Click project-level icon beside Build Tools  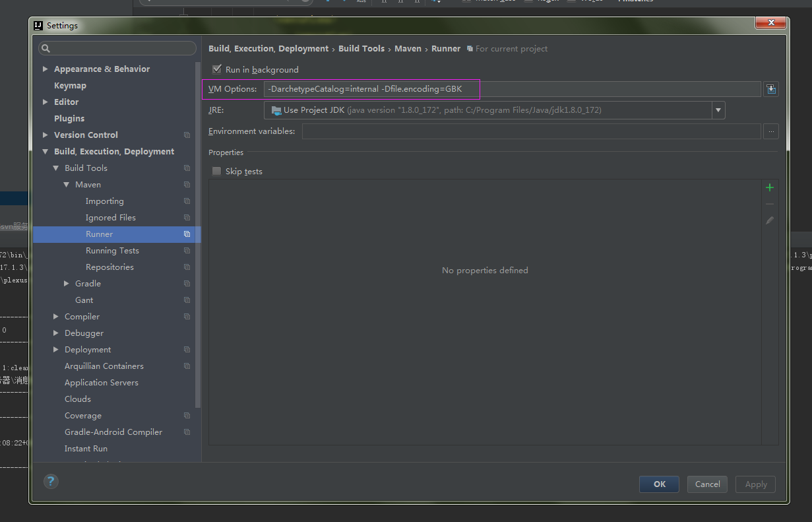pos(187,168)
